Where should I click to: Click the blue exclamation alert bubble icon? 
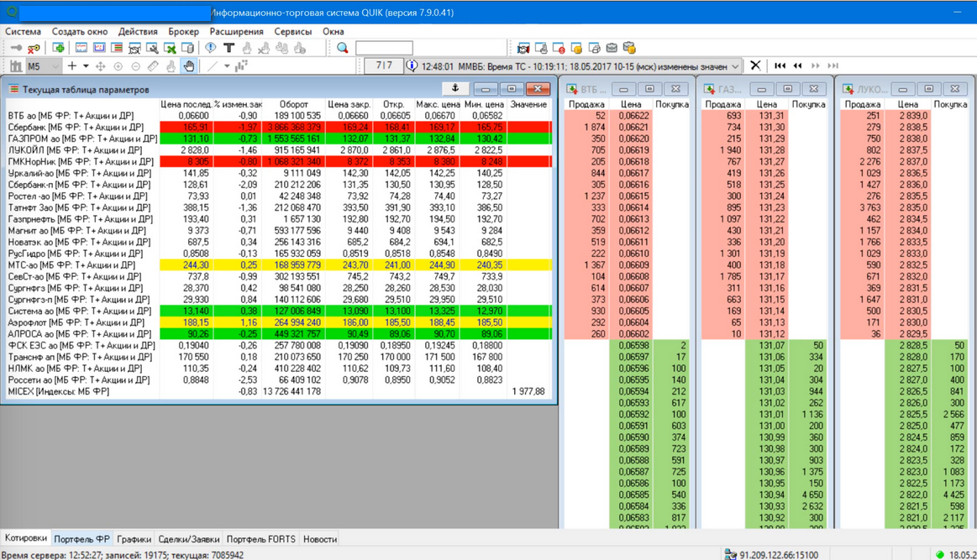point(211,48)
